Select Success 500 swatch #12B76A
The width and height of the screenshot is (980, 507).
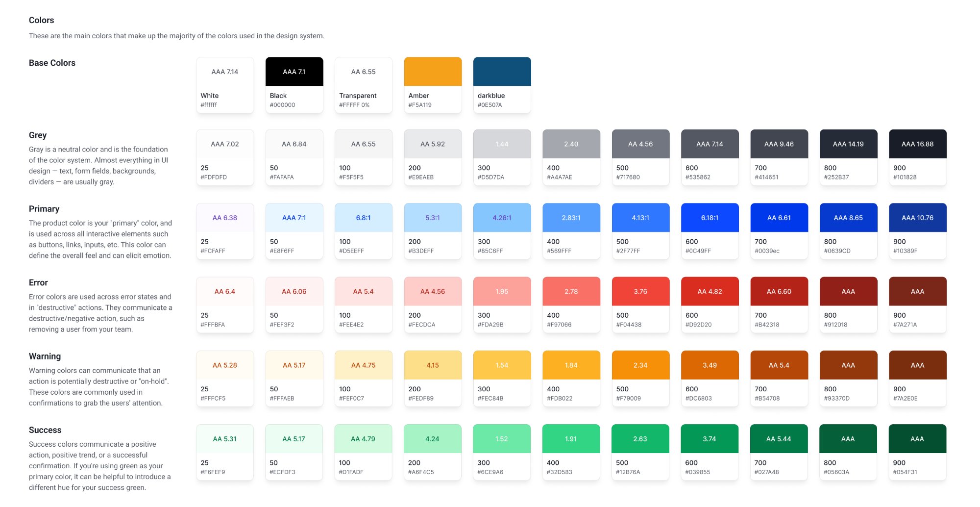(x=640, y=439)
